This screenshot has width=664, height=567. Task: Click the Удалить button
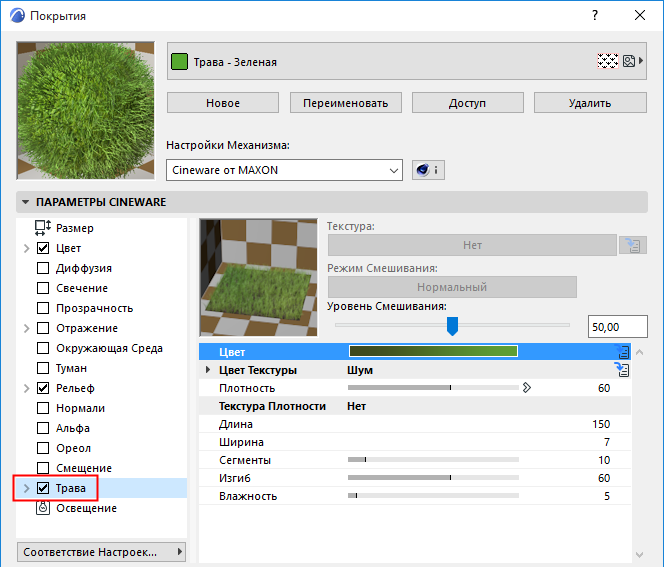[590, 102]
